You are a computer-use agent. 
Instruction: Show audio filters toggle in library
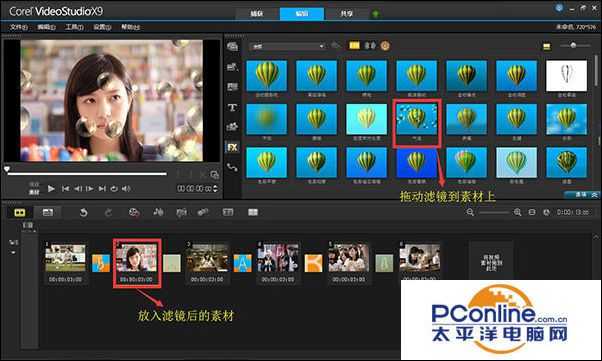pyautogui.click(x=370, y=46)
